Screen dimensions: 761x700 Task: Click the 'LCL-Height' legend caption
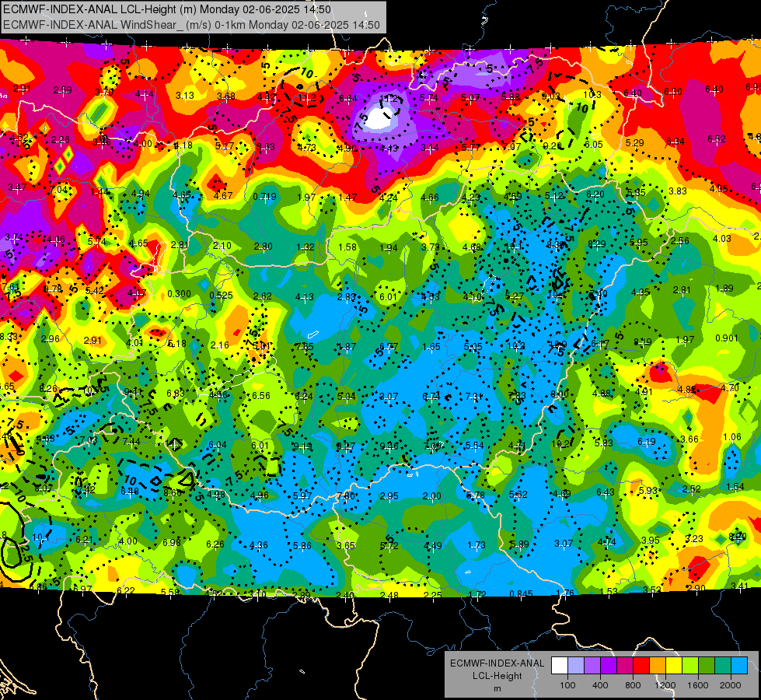(x=497, y=676)
